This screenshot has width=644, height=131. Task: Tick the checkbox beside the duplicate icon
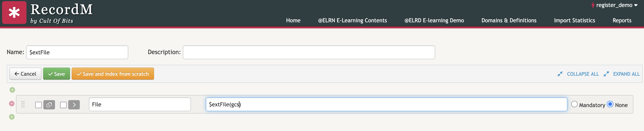(x=39, y=105)
